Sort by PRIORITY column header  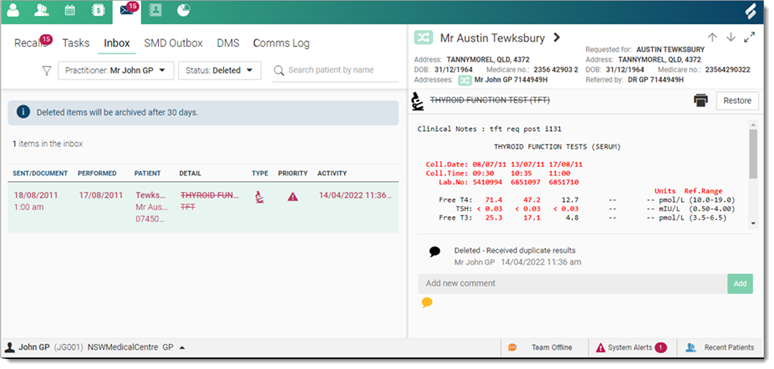293,174
